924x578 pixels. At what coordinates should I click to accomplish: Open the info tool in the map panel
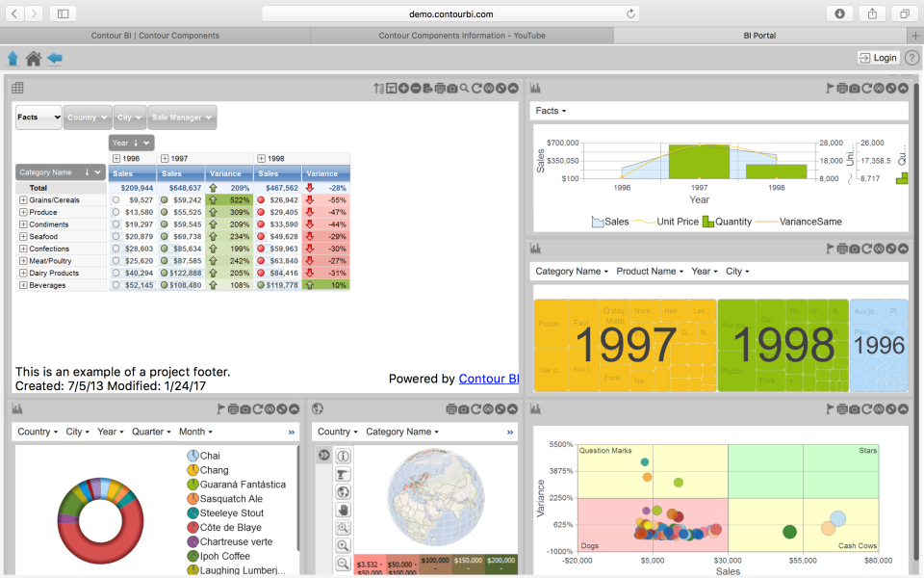click(344, 457)
